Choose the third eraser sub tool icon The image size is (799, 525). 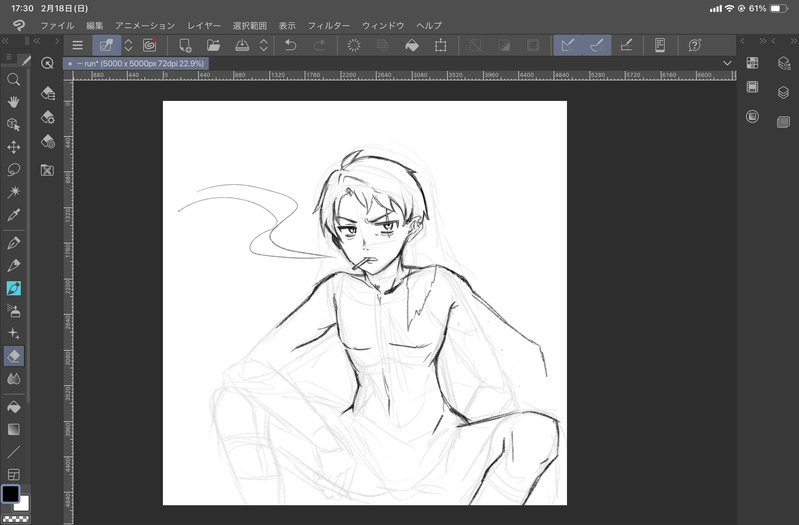click(x=47, y=142)
